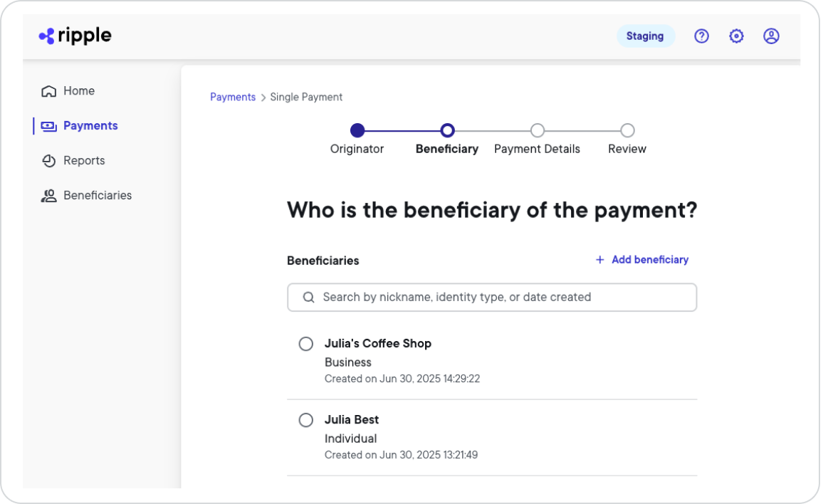Image resolution: width=823 pixels, height=504 pixels.
Task: Click the Home house icon
Action: pos(48,91)
